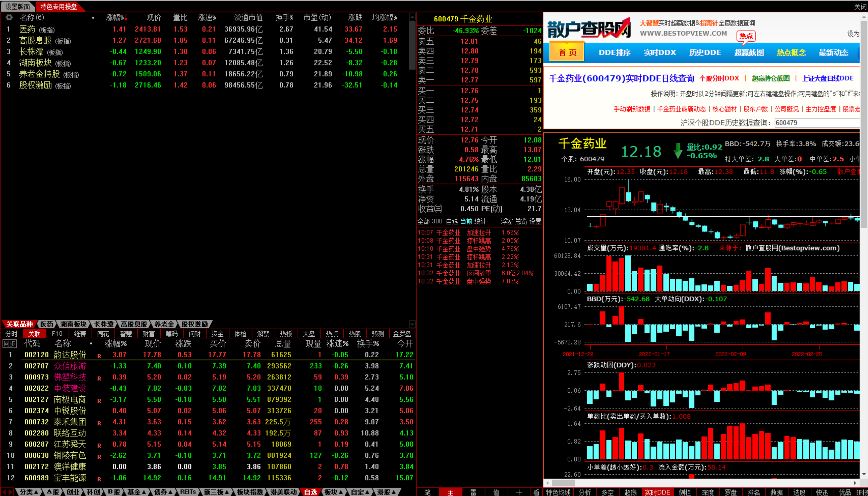Expand the 板块▲ sector menu tab
The height and width of the screenshot is (496, 868).
(333, 492)
